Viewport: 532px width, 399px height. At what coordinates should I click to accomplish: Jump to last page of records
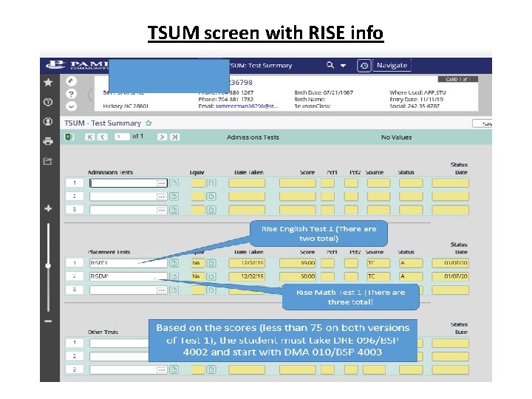(x=174, y=137)
